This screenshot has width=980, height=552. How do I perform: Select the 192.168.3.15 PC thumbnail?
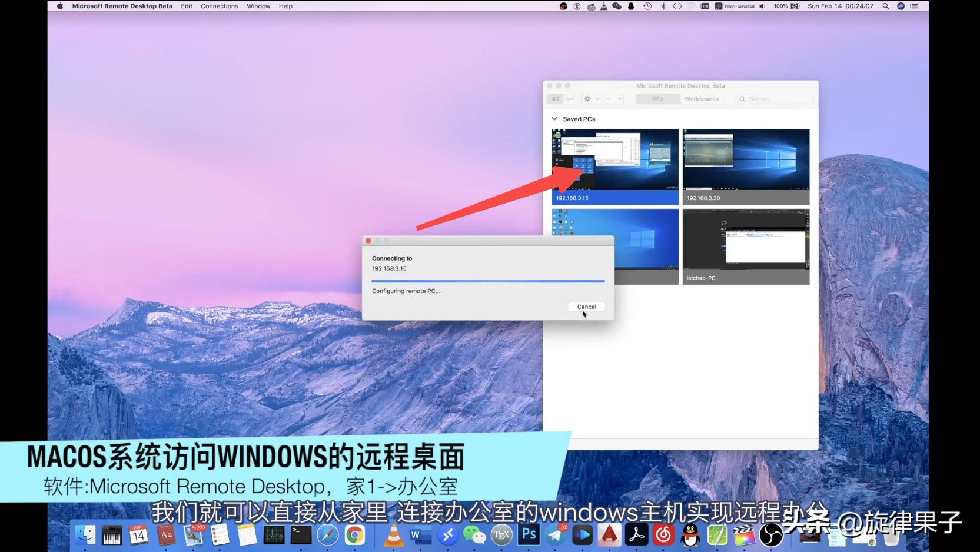615,167
